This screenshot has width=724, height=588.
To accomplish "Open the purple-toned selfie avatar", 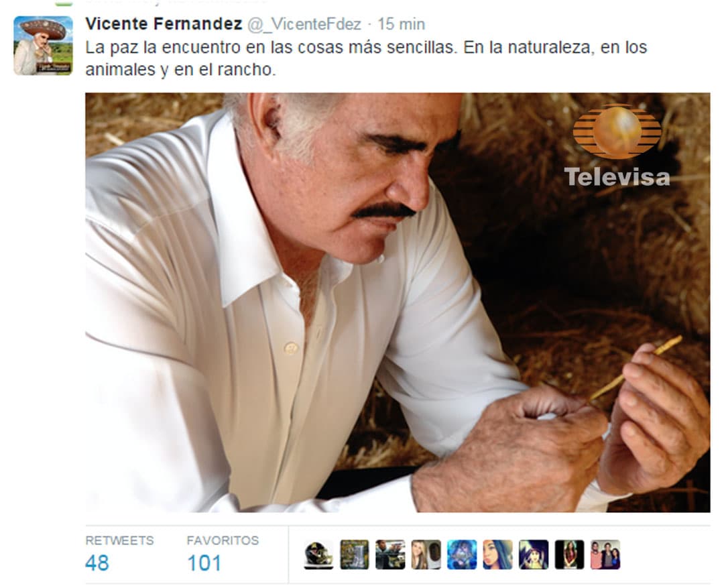I will tap(534, 554).
